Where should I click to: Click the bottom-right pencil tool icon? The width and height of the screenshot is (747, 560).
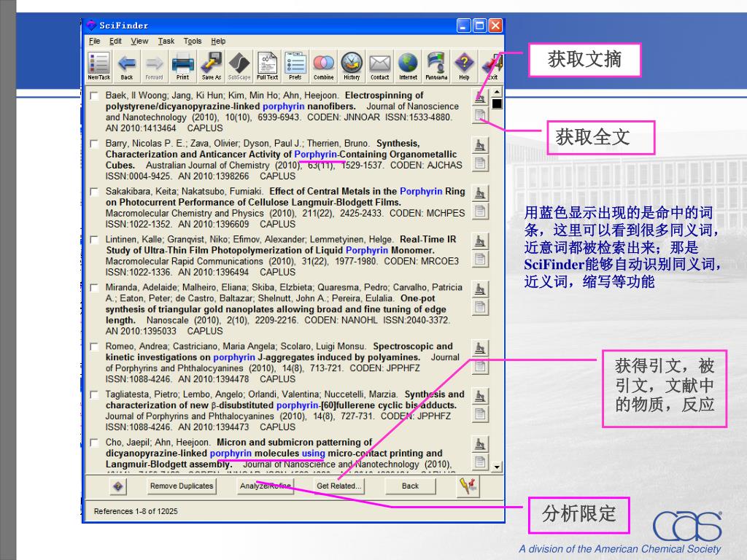point(468,486)
